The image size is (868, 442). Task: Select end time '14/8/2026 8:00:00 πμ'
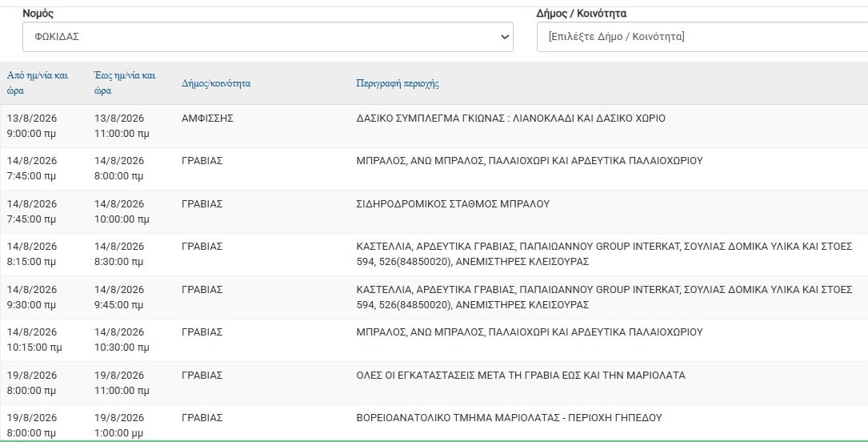pyautogui.click(x=119, y=168)
